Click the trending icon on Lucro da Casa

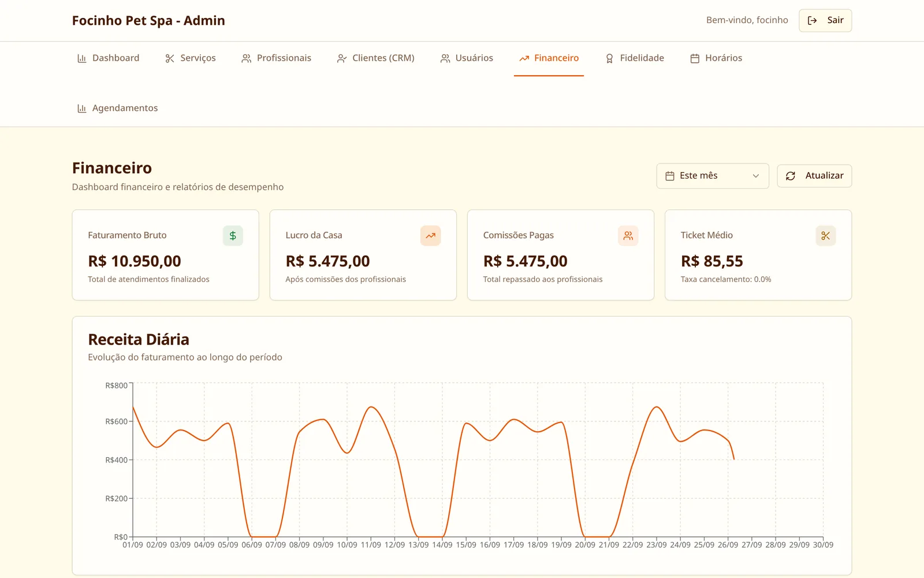click(431, 236)
